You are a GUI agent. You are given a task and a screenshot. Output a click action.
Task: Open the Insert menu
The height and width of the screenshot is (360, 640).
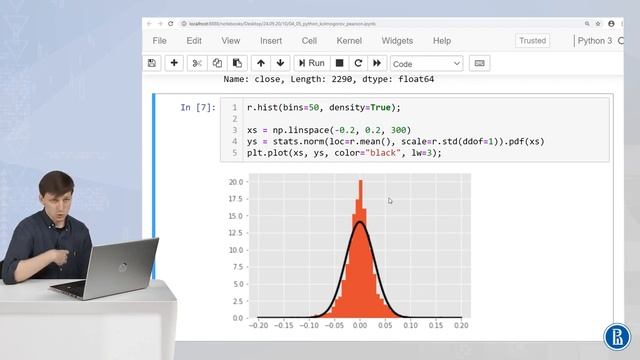tap(271, 41)
